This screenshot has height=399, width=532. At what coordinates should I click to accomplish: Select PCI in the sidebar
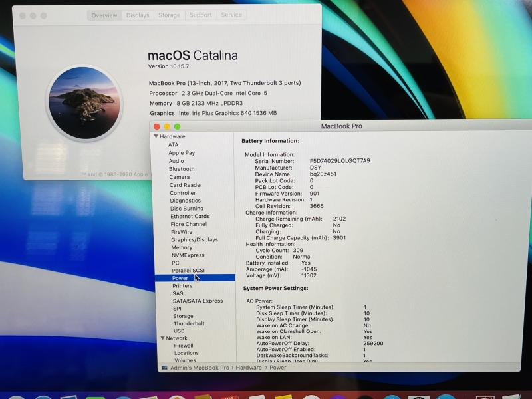coord(176,263)
